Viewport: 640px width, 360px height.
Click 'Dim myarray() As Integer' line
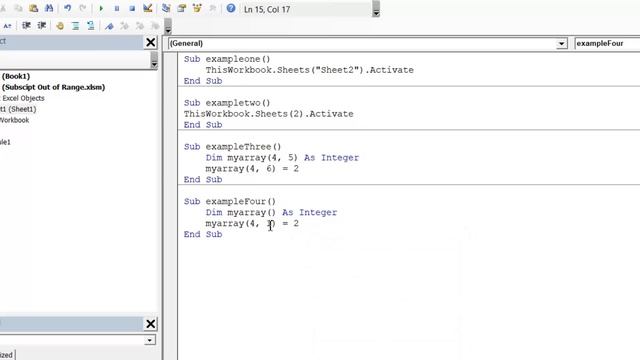[x=271, y=213]
